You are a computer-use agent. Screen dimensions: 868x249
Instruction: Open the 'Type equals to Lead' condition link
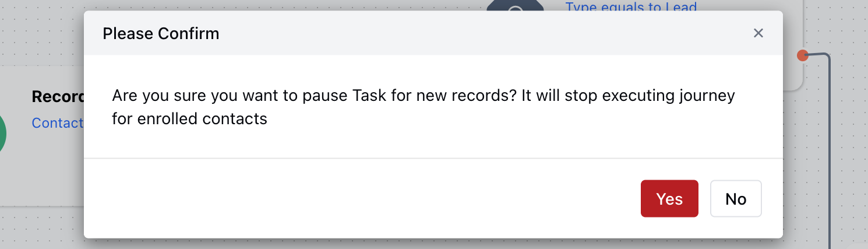coord(631,6)
